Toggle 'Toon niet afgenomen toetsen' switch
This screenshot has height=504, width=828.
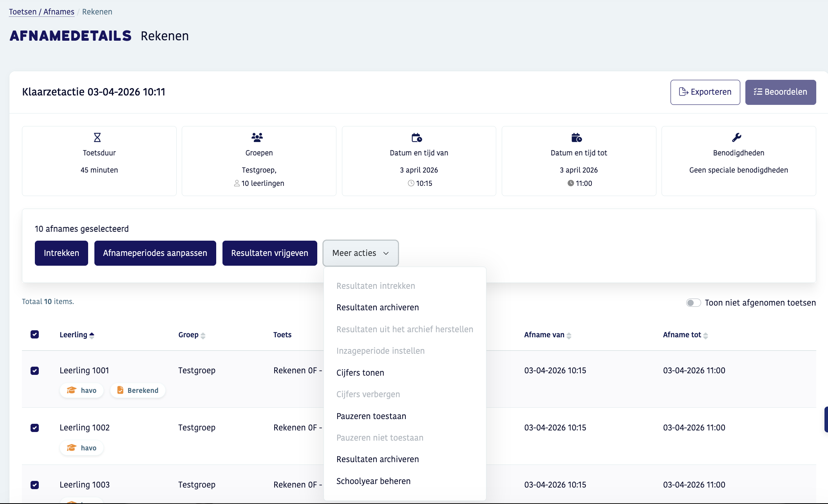tap(693, 303)
